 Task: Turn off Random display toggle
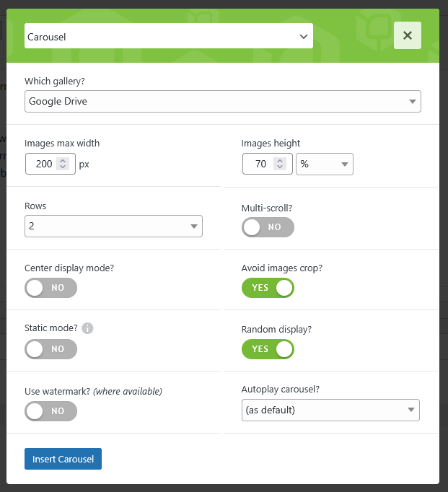(x=268, y=349)
